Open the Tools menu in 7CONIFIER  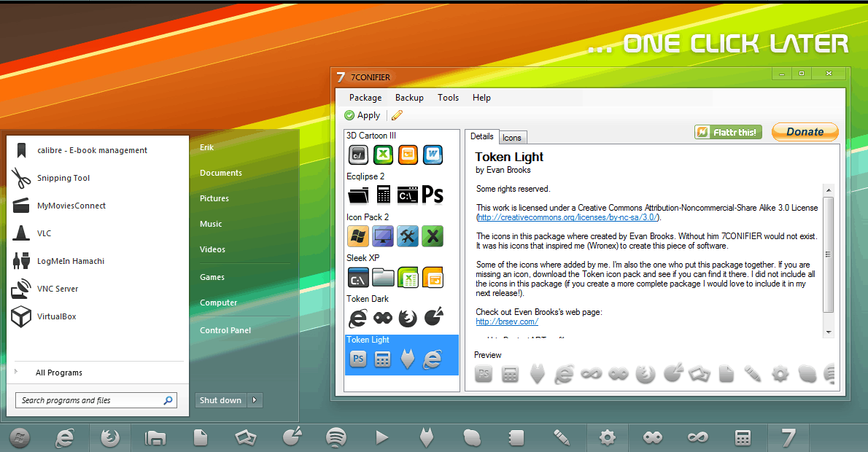[x=448, y=98]
